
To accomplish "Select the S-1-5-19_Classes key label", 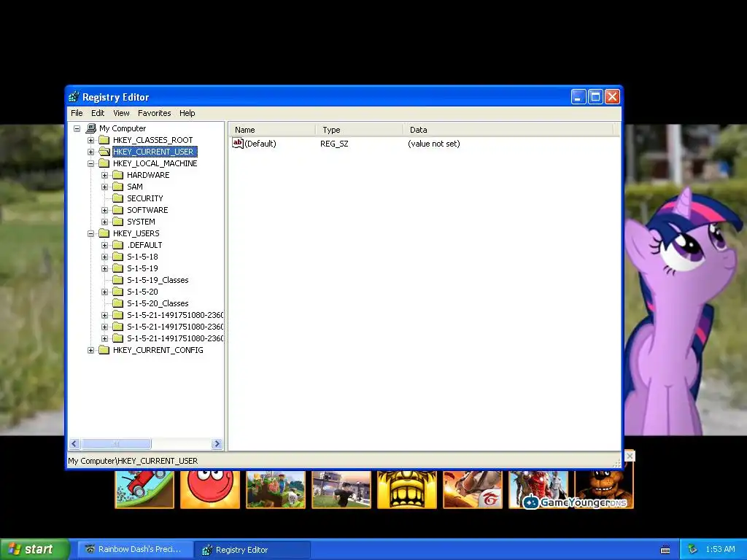I will click(158, 280).
